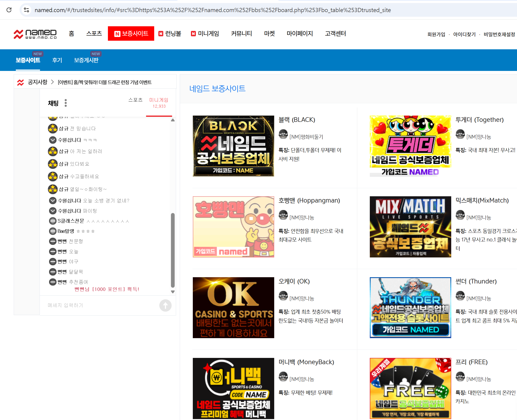Open the event notice link
This screenshot has width=517, height=420.
(105, 82)
